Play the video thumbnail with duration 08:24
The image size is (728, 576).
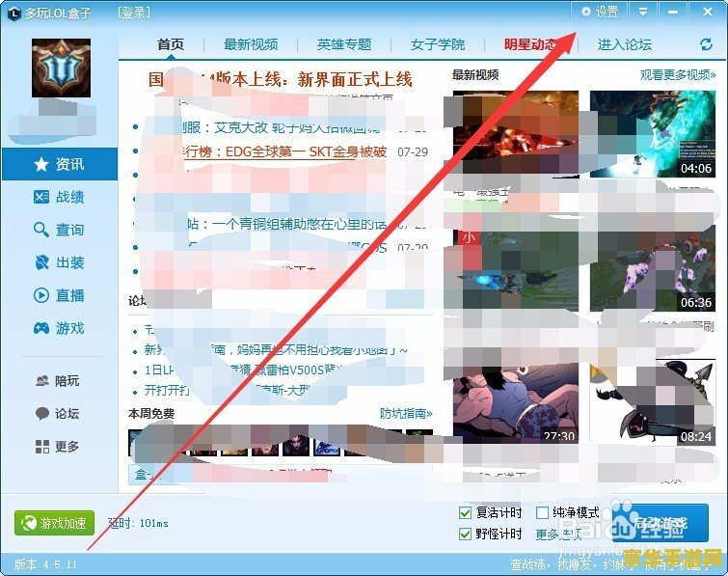[653, 401]
